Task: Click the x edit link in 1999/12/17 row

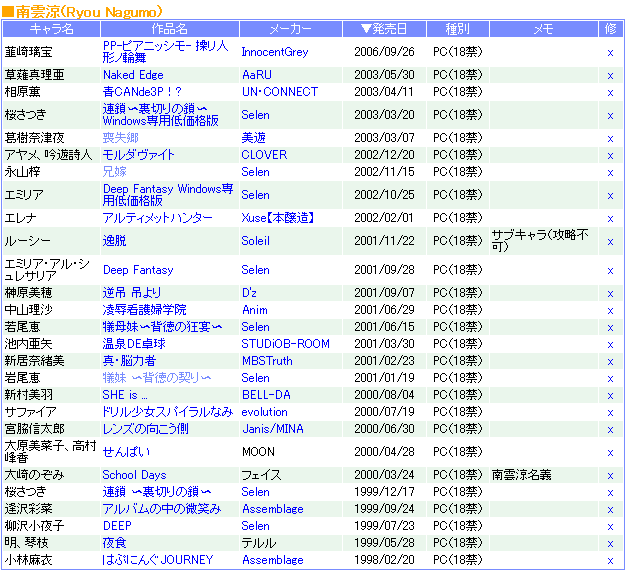Action: (611, 493)
